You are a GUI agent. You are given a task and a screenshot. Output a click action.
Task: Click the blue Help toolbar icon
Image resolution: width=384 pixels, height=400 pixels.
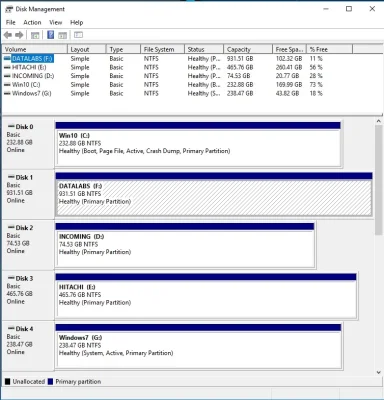point(50,35)
